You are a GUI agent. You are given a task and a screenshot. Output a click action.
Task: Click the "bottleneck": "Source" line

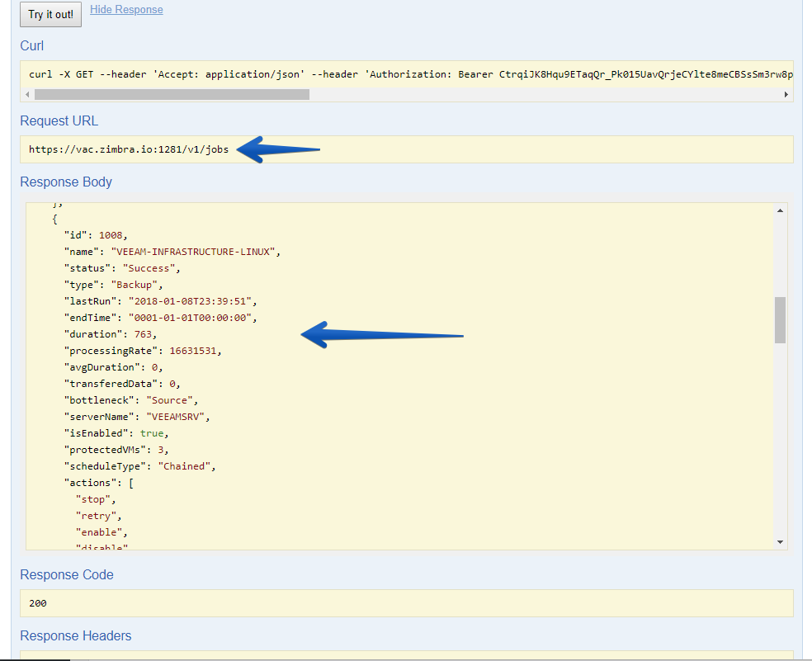131,400
